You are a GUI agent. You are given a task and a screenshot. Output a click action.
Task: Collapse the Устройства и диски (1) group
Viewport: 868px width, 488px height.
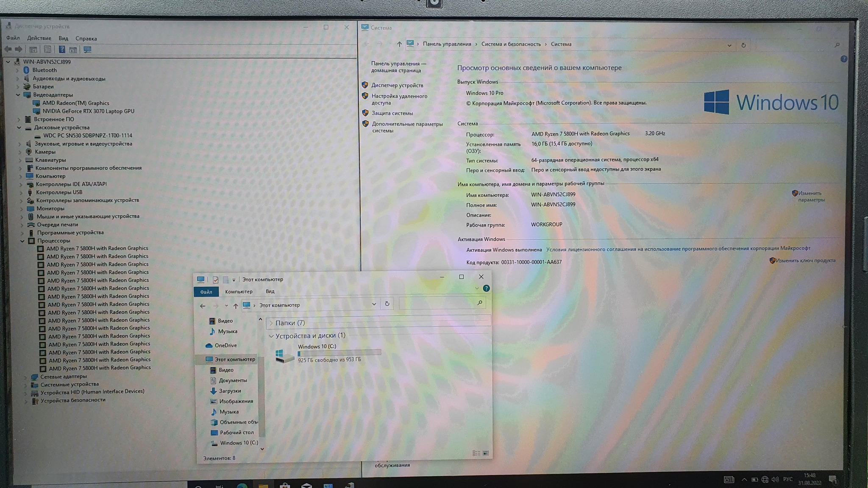tap(271, 336)
